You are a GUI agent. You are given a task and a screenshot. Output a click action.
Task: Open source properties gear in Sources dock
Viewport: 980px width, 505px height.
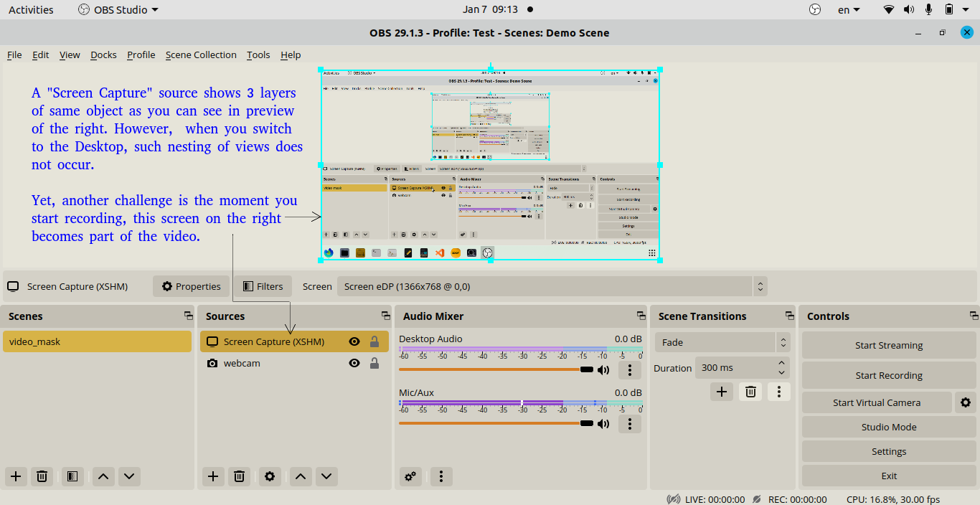[x=270, y=476]
